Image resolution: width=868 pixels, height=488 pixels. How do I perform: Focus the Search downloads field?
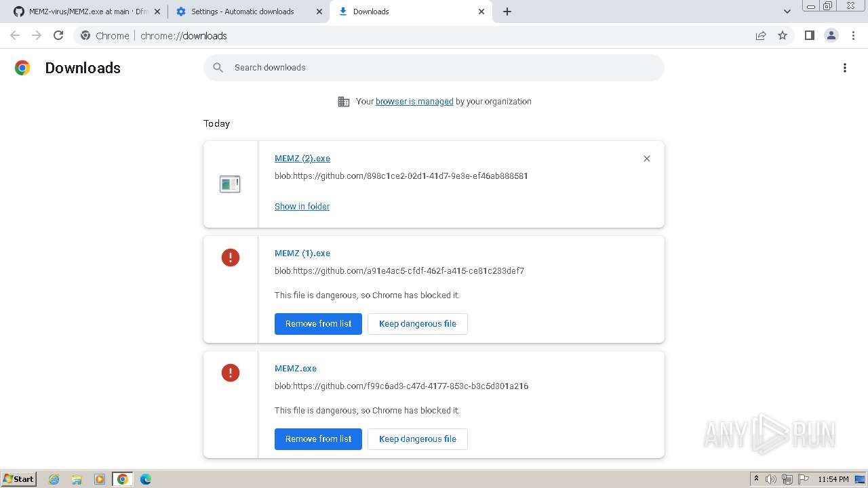434,68
